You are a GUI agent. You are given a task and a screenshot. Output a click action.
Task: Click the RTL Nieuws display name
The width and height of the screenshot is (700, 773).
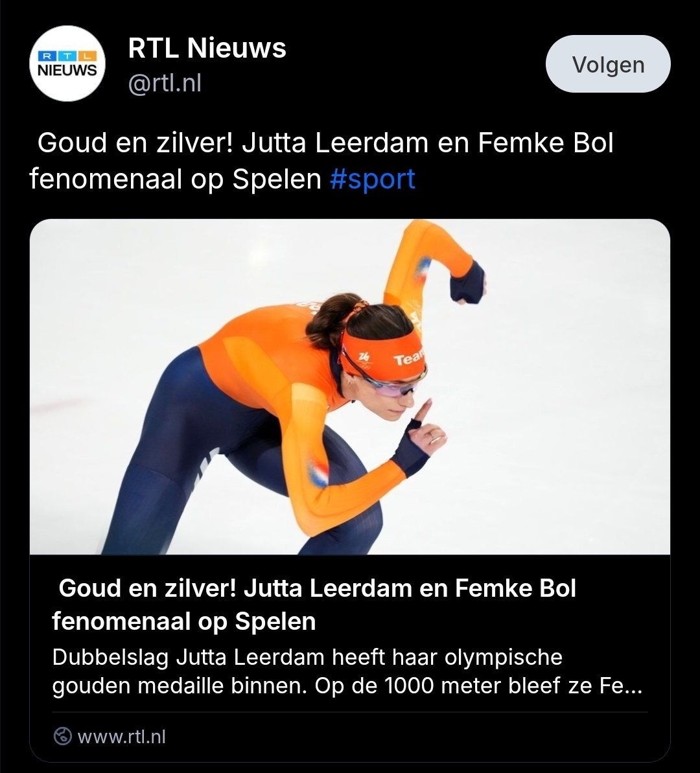pyautogui.click(x=207, y=49)
